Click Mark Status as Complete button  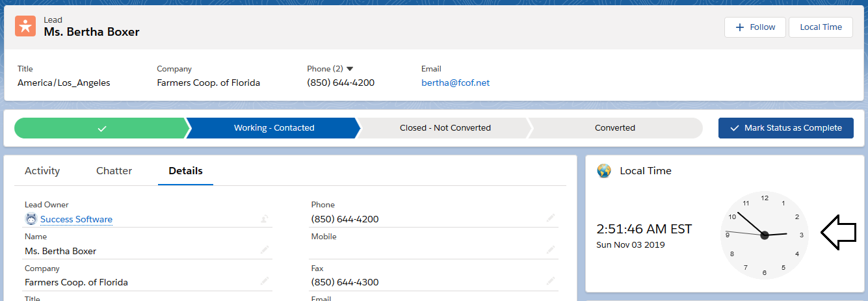(x=785, y=128)
